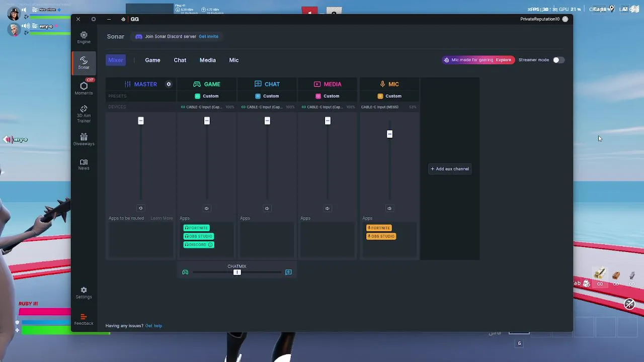Open the Media channel Custom preset dropdown
This screenshot has height=362, width=644.
click(x=328, y=96)
